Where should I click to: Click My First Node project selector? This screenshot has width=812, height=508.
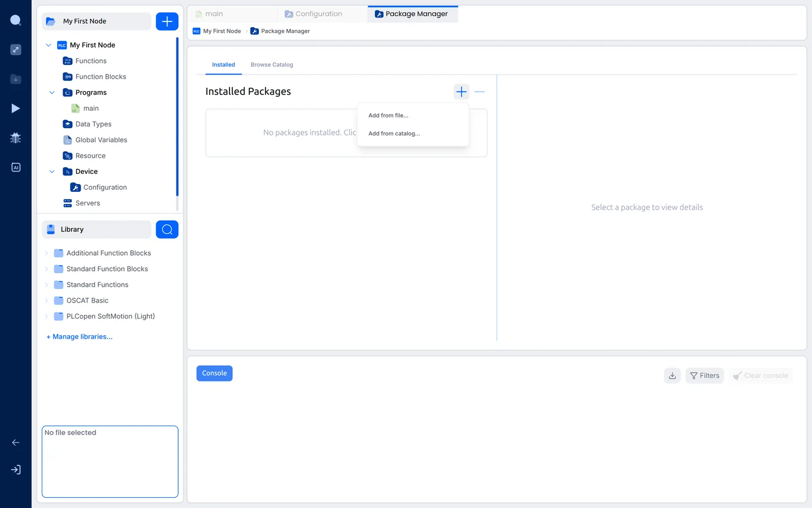[96, 21]
